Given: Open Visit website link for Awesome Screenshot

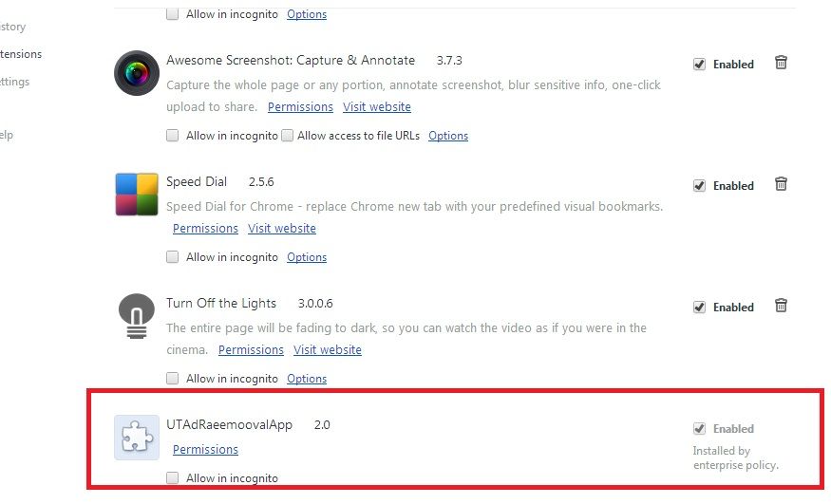Looking at the screenshot, I should coord(377,107).
